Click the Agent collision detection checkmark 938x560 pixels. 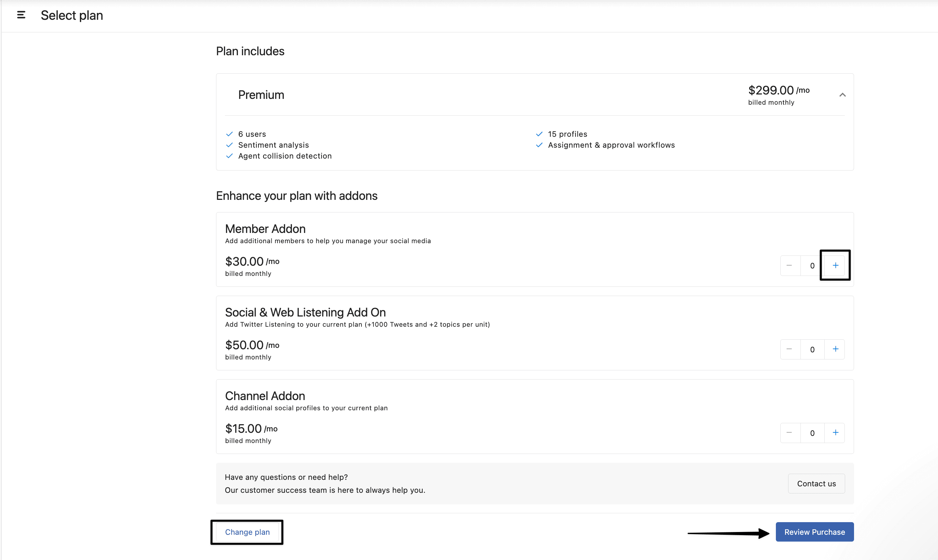(x=229, y=156)
